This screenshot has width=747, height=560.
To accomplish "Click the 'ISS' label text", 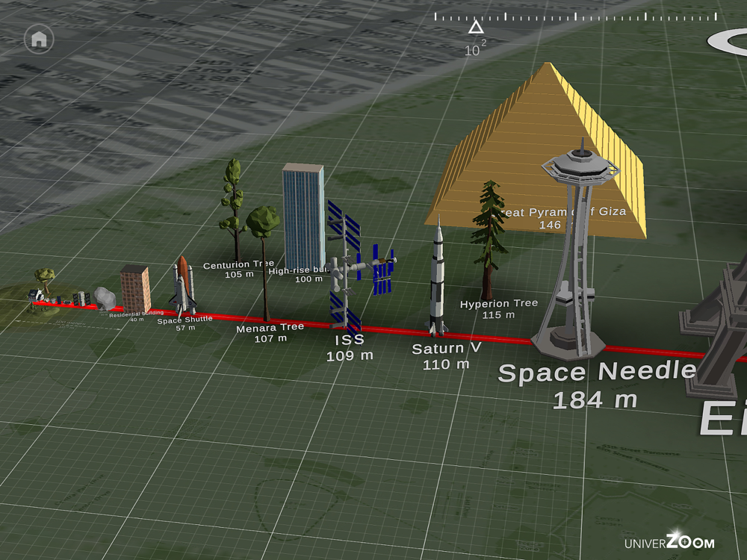I will 350,340.
